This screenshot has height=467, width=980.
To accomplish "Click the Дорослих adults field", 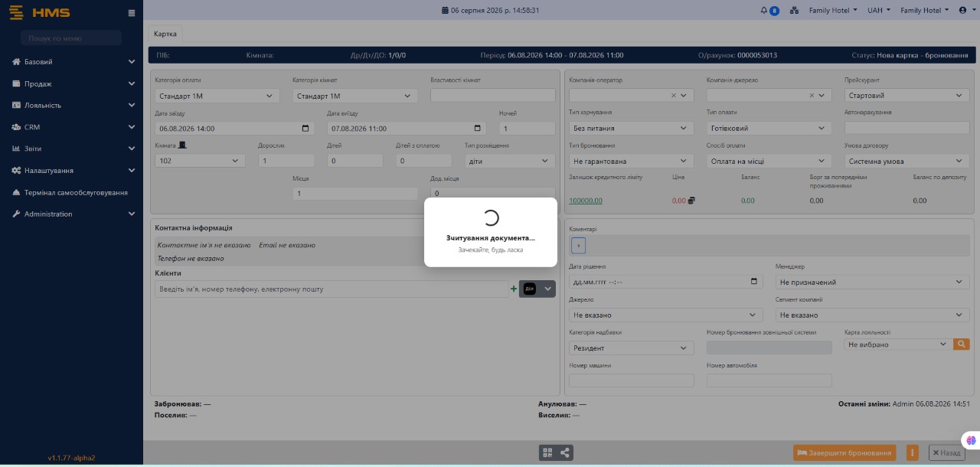I will [286, 161].
